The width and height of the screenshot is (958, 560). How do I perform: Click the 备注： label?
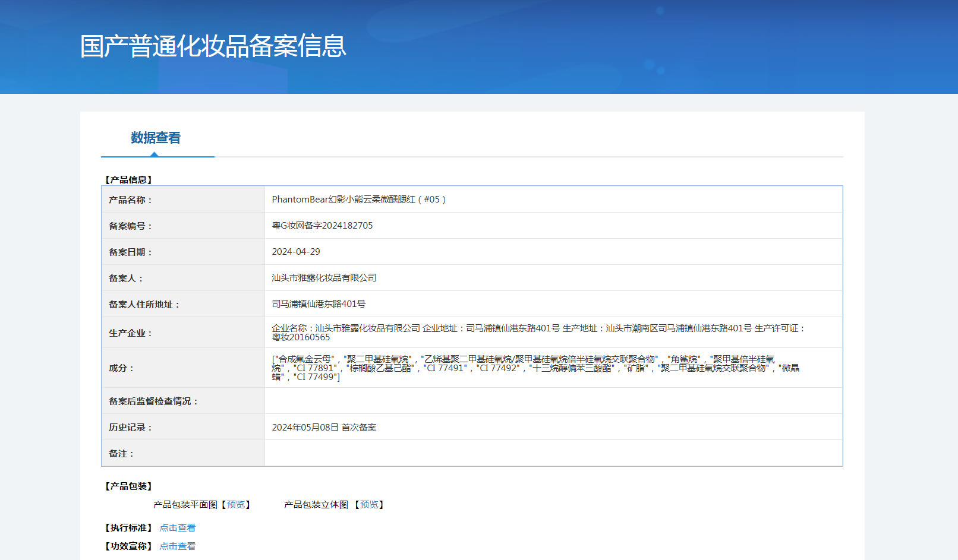[x=122, y=454]
